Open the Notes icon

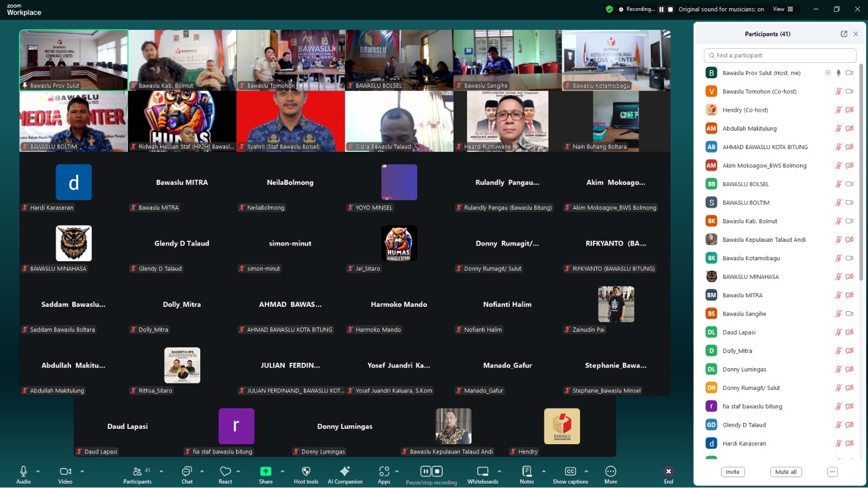coord(526,472)
